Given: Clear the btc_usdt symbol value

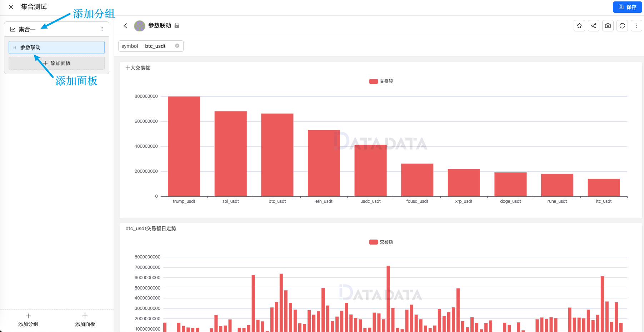Looking at the screenshot, I should click(177, 46).
